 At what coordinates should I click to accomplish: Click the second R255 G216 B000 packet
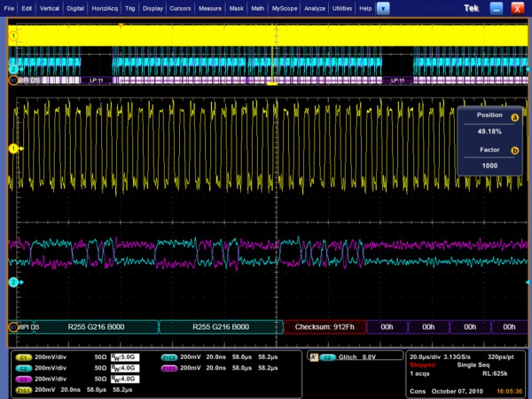pos(221,327)
